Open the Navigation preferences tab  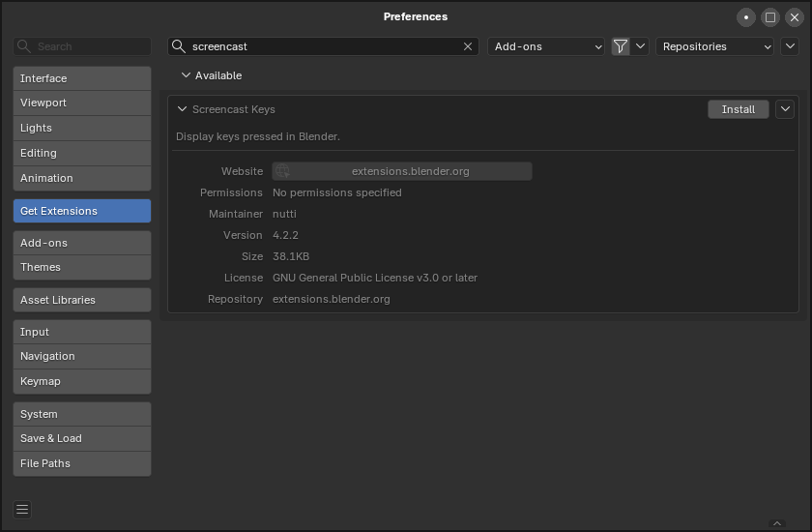coord(82,356)
